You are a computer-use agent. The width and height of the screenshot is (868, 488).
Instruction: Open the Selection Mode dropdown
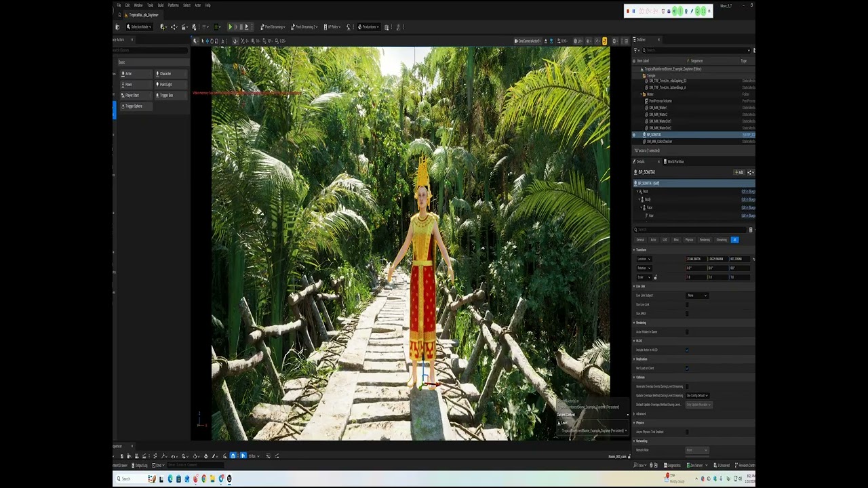140,27
